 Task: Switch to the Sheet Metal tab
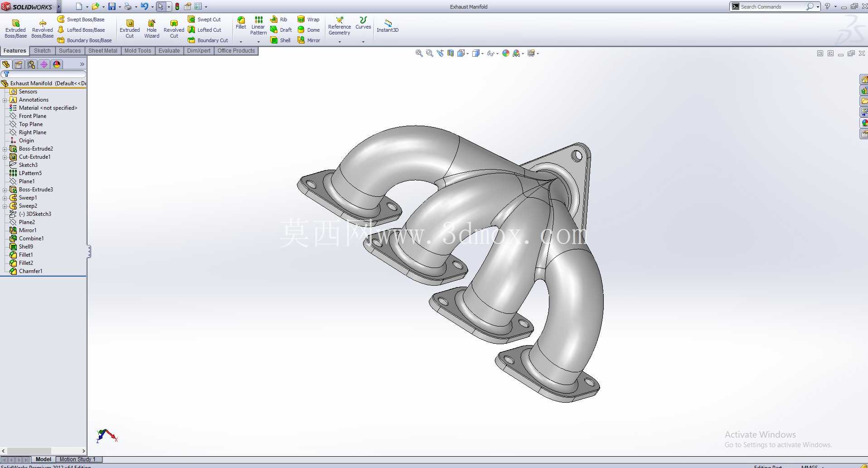[103, 51]
